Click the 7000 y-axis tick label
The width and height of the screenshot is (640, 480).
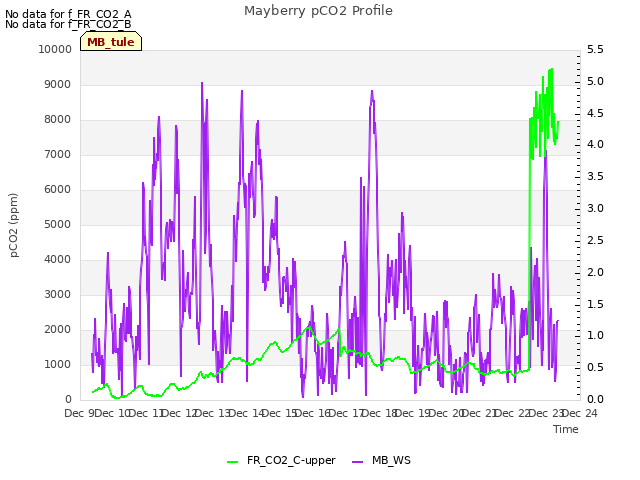click(57, 154)
